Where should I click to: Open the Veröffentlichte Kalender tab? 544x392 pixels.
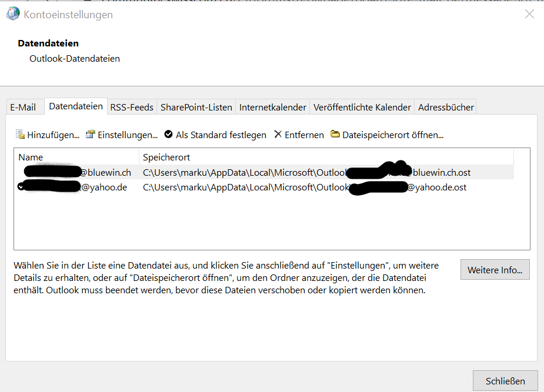coord(362,107)
